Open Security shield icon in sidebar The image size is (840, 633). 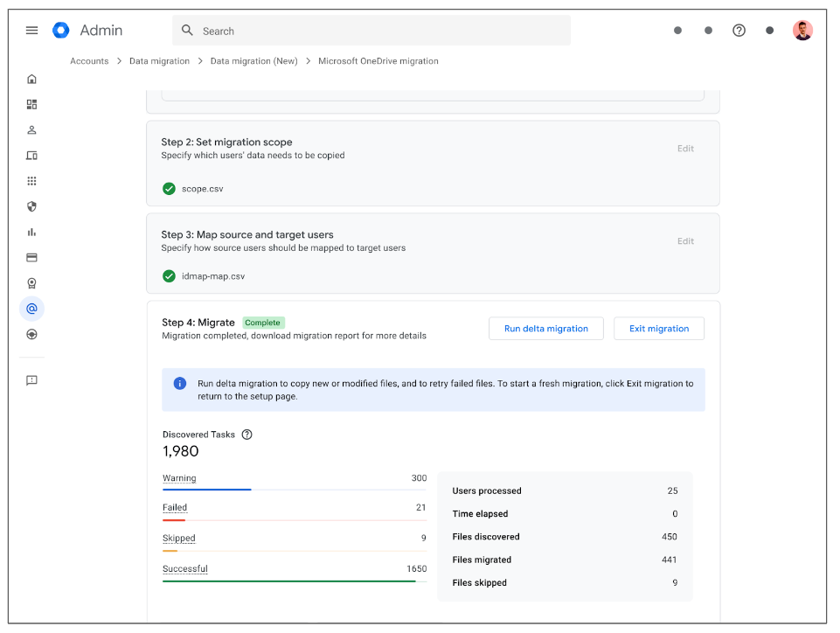point(31,206)
